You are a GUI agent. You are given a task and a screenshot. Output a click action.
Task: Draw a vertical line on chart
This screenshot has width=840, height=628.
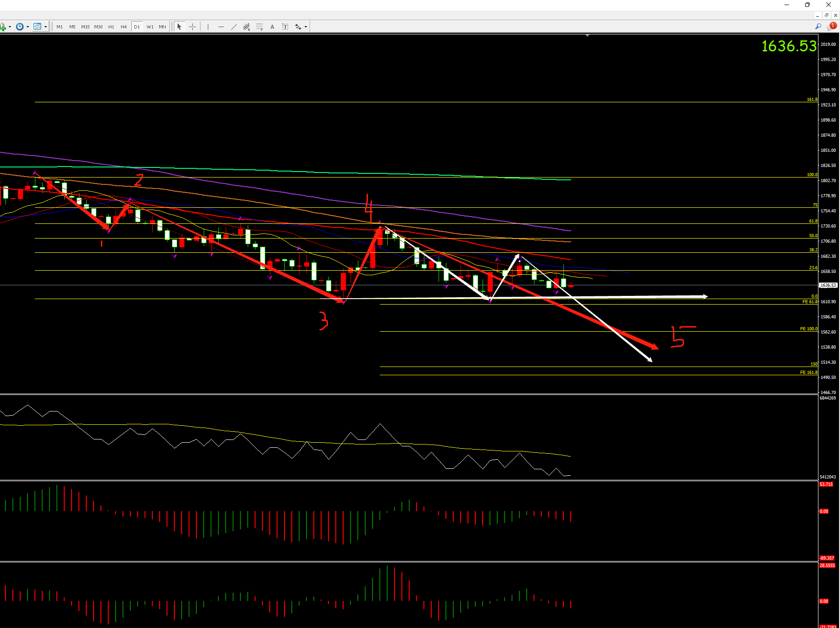click(208, 27)
